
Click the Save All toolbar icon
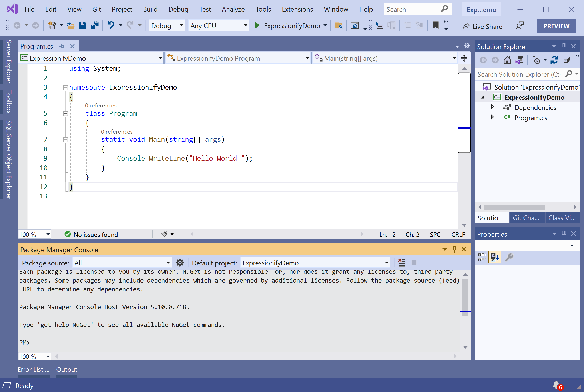coord(94,26)
